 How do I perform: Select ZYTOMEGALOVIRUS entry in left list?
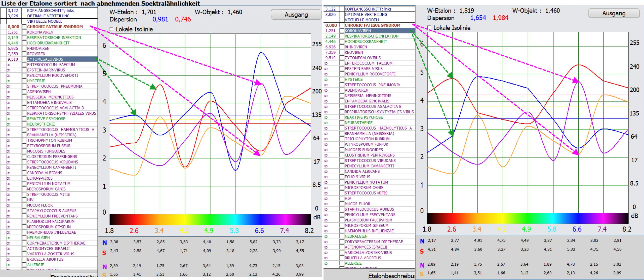[x=45, y=59]
